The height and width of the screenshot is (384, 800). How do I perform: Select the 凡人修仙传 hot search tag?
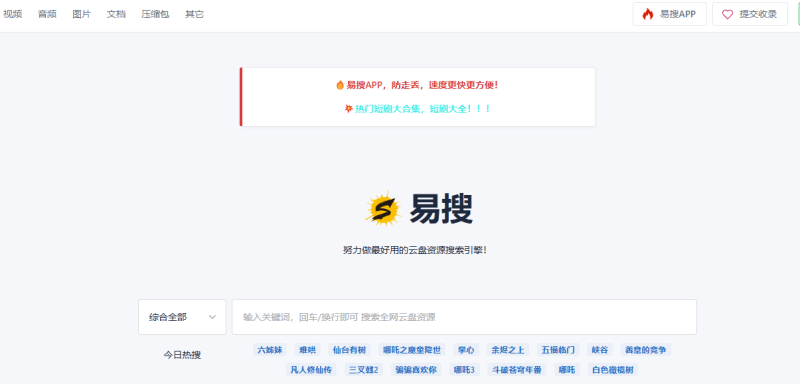[311, 370]
